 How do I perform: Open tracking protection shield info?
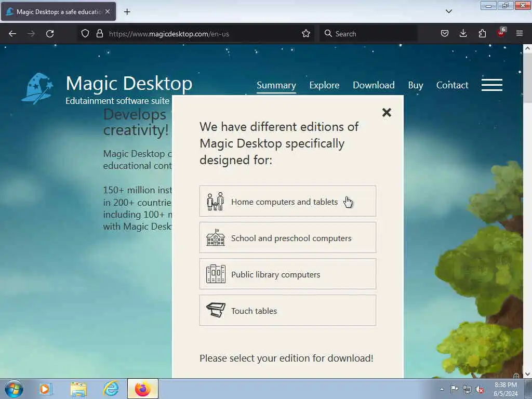85,34
